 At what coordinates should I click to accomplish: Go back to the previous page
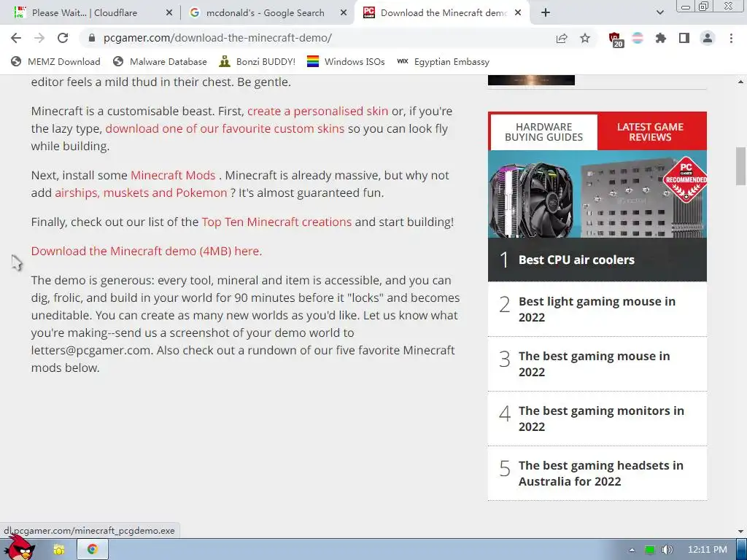(x=16, y=38)
